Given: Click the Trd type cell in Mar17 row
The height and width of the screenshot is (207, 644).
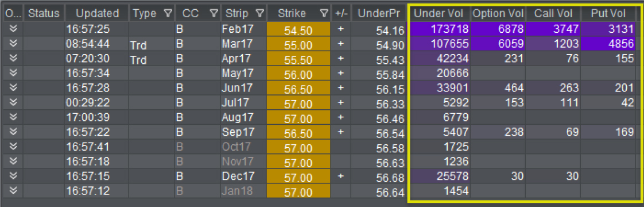Looking at the screenshot, I should pyautogui.click(x=152, y=44).
